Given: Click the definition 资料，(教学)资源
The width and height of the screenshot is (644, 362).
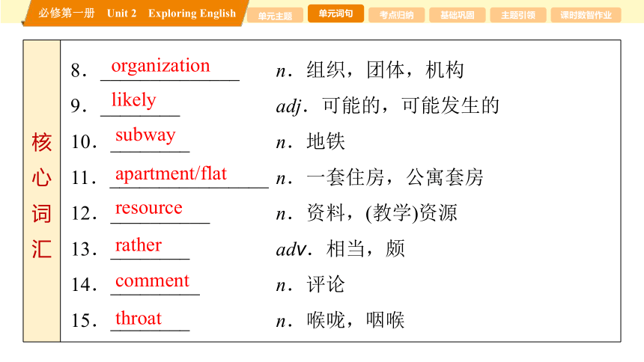Looking at the screenshot, I should click(x=382, y=213).
